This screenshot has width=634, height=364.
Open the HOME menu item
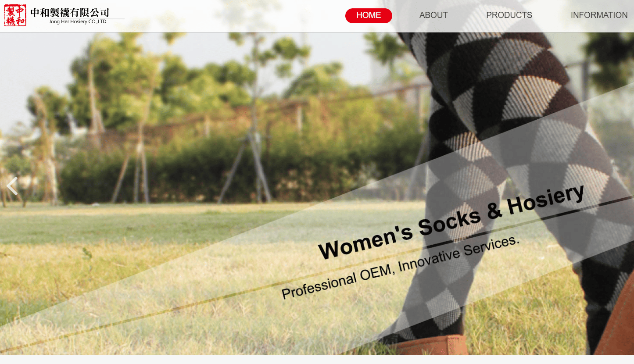tap(369, 15)
